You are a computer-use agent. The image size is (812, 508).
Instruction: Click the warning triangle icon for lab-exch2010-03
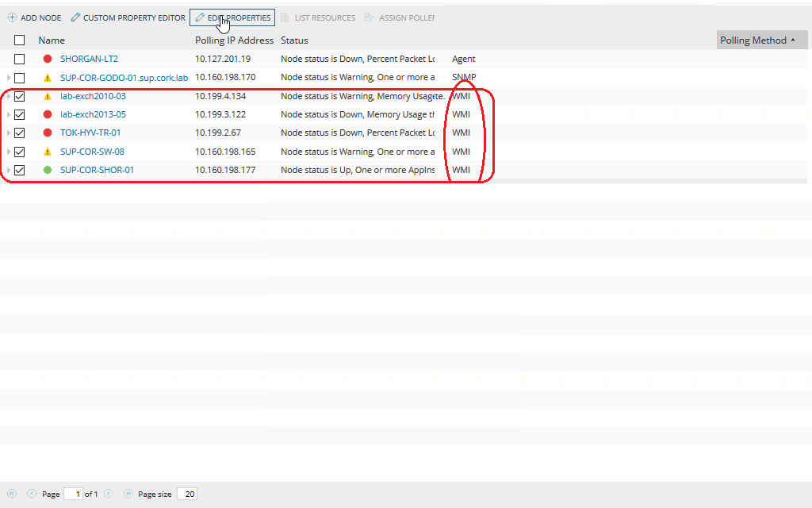coord(48,95)
